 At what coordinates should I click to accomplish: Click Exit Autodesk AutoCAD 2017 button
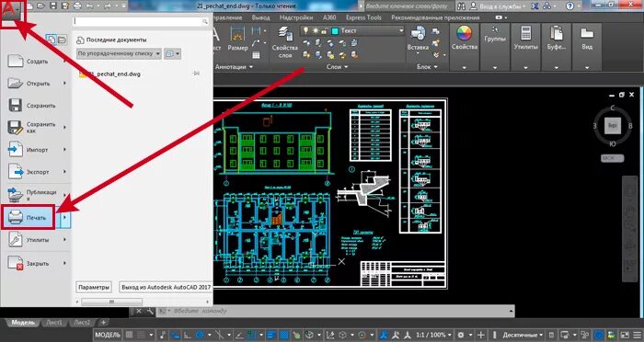click(x=166, y=288)
